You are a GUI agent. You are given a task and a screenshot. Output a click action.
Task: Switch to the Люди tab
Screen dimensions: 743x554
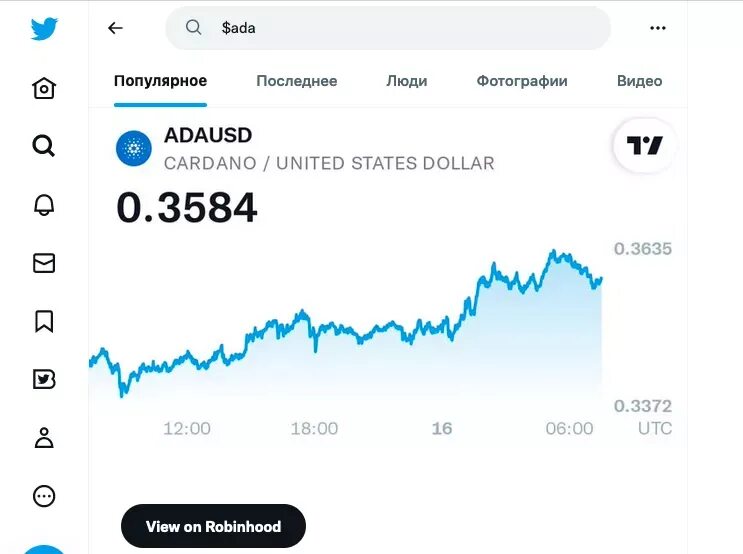407,81
